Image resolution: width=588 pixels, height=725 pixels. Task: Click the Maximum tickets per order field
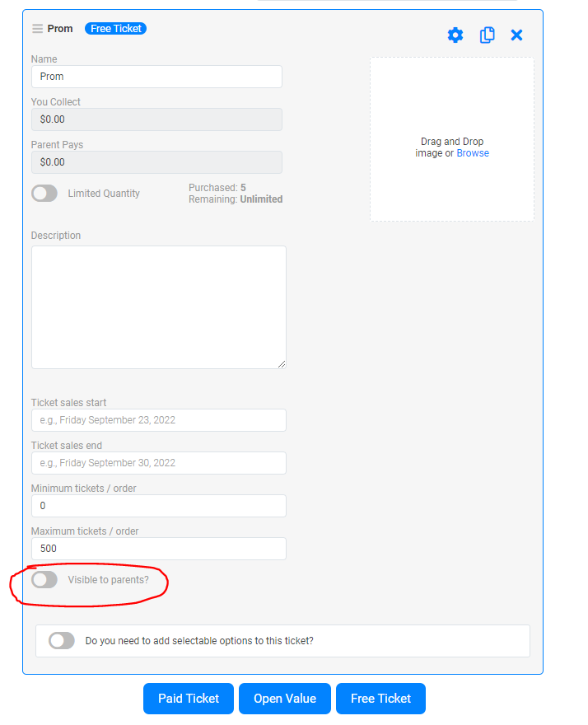pyautogui.click(x=158, y=549)
